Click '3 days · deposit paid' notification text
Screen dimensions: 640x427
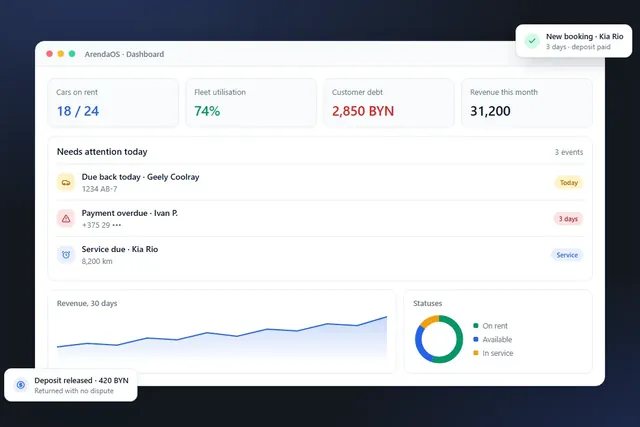click(578, 47)
